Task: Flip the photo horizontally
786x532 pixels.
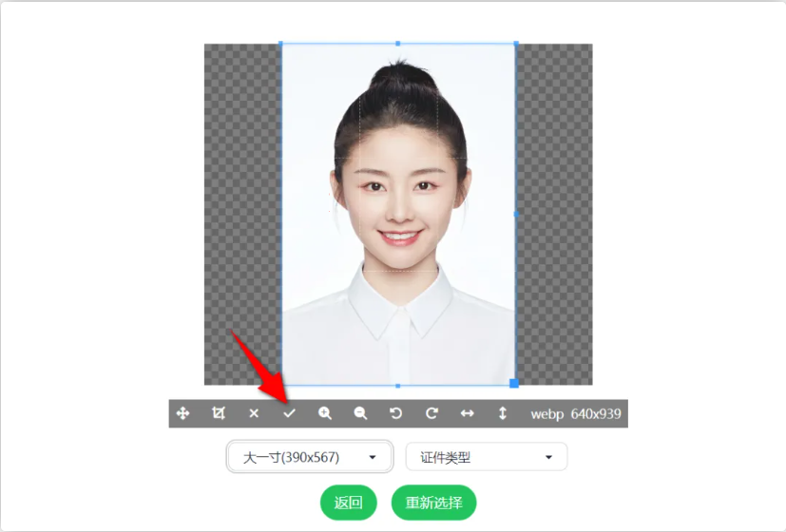Action: point(467,413)
